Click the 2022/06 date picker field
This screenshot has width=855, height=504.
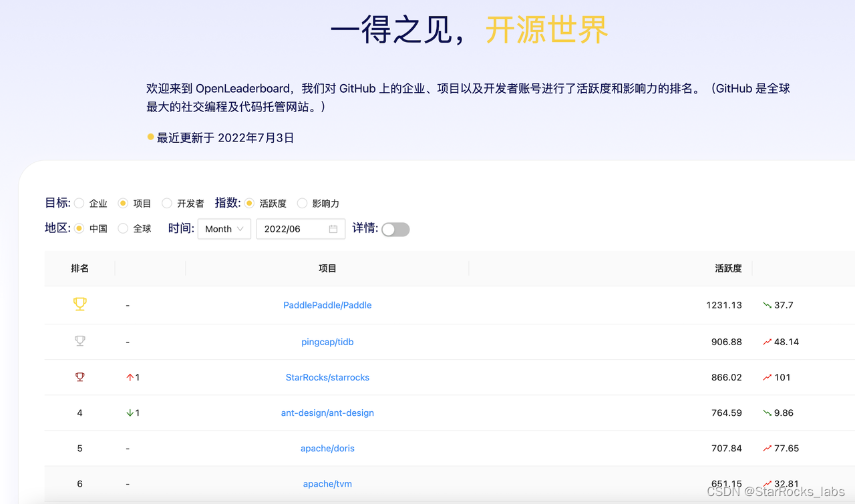pyautogui.click(x=301, y=229)
